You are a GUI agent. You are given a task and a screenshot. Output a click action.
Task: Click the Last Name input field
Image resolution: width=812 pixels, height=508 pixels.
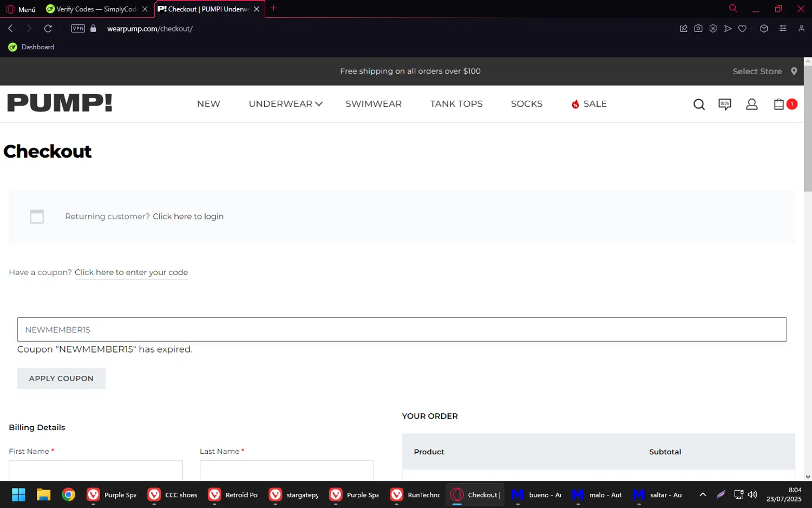coord(287,470)
